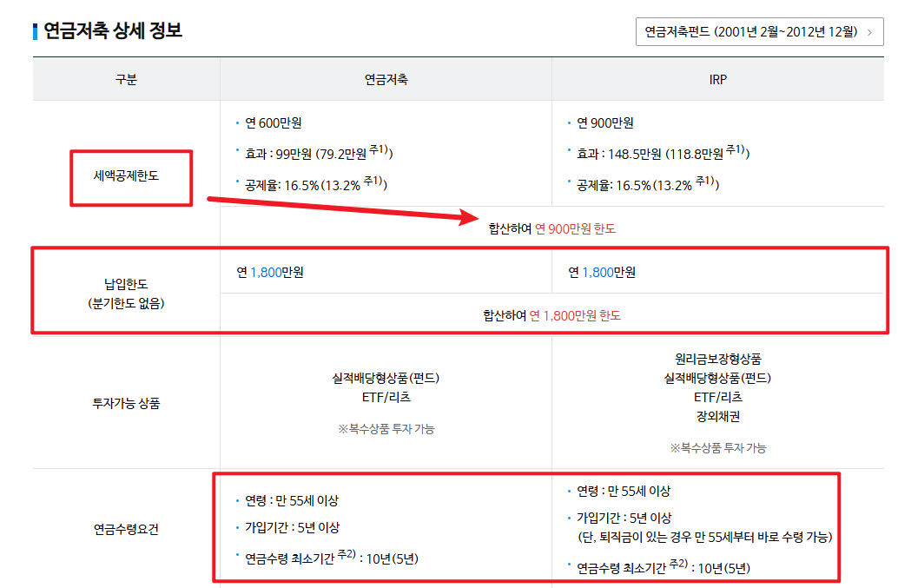Click the 구분 header cell
This screenshot has height=588, width=898.
point(127,78)
